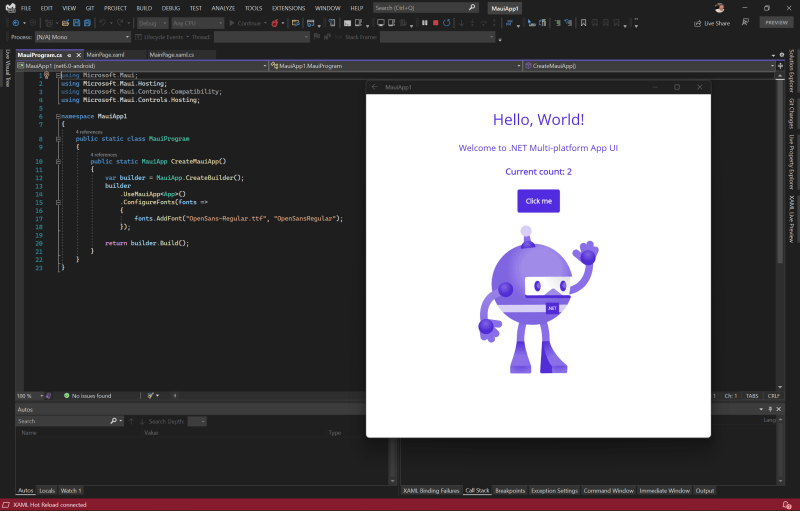Image resolution: width=800 pixels, height=511 pixels.
Task: Click the purple health indicator icon near zoom
Action: pos(48,396)
